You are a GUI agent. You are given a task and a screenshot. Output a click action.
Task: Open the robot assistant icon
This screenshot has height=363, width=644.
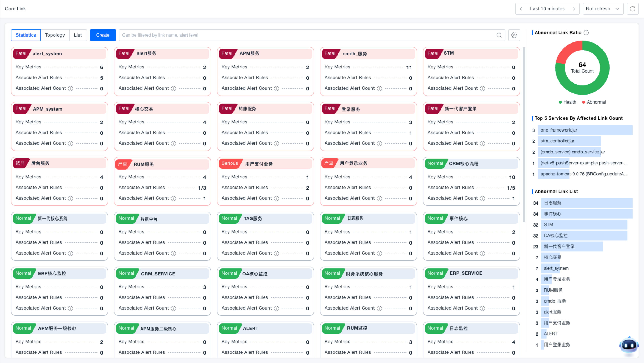click(x=629, y=345)
